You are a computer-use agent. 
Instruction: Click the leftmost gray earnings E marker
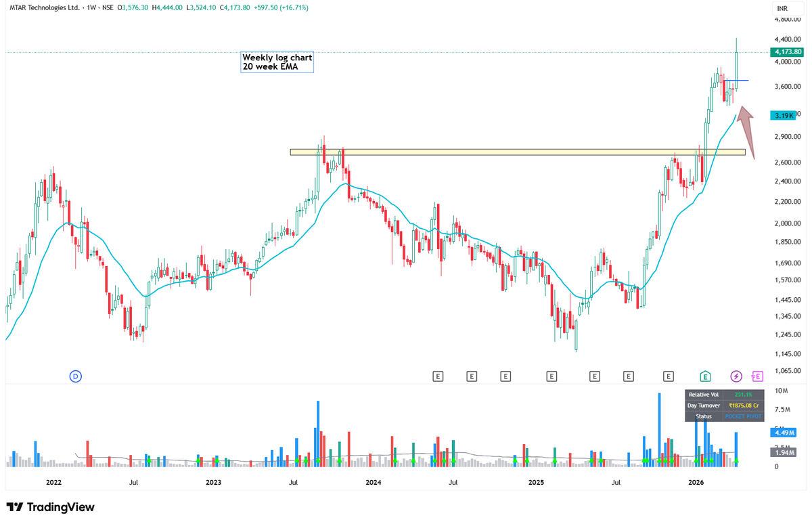click(x=438, y=376)
